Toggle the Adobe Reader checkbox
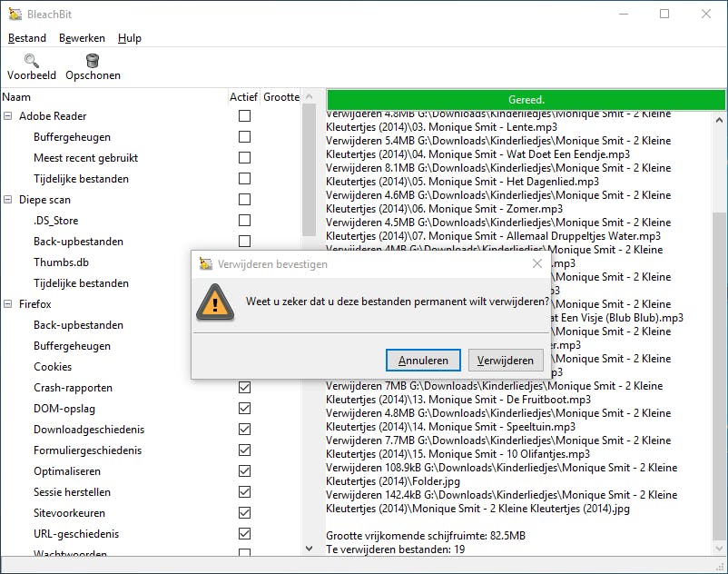Image resolution: width=728 pixels, height=574 pixels. 244,115
